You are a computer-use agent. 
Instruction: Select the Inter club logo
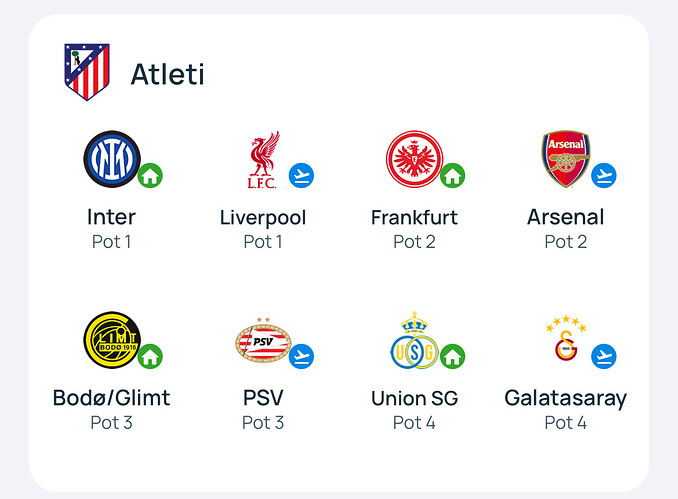coord(112,159)
